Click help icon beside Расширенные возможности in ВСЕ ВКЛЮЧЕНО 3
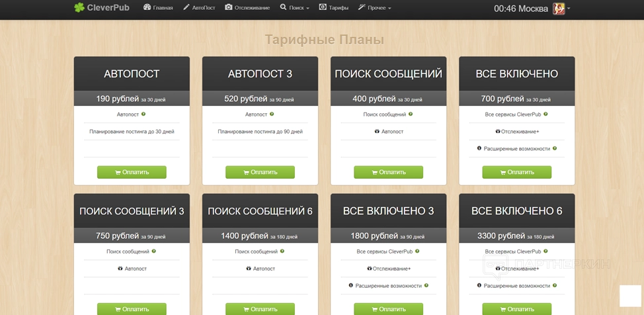Image resolution: width=644 pixels, height=315 pixels. (426, 285)
